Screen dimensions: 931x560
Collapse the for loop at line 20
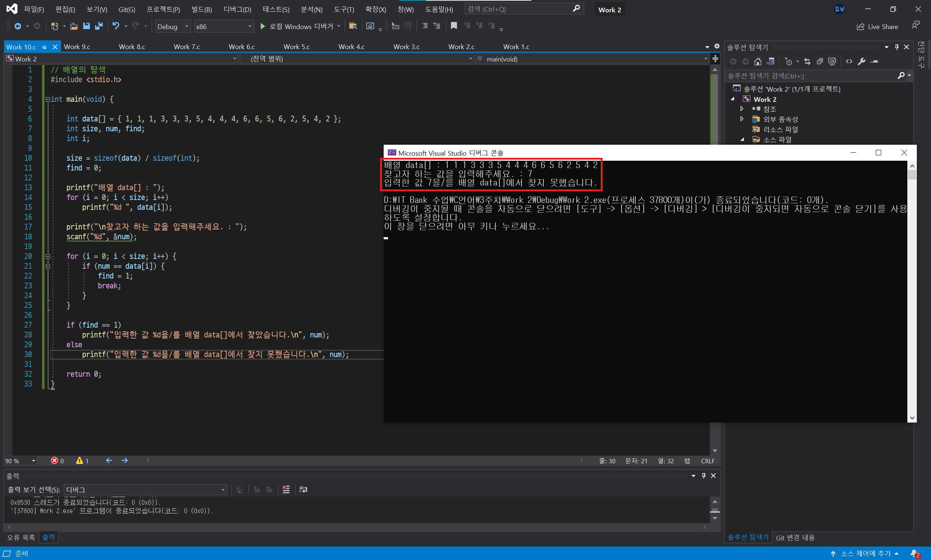pos(48,256)
